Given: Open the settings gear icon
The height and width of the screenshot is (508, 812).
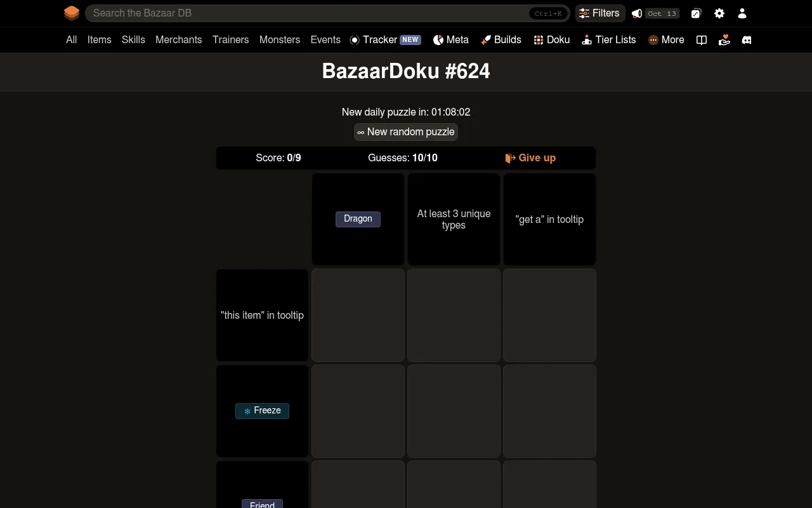Looking at the screenshot, I should click(719, 13).
